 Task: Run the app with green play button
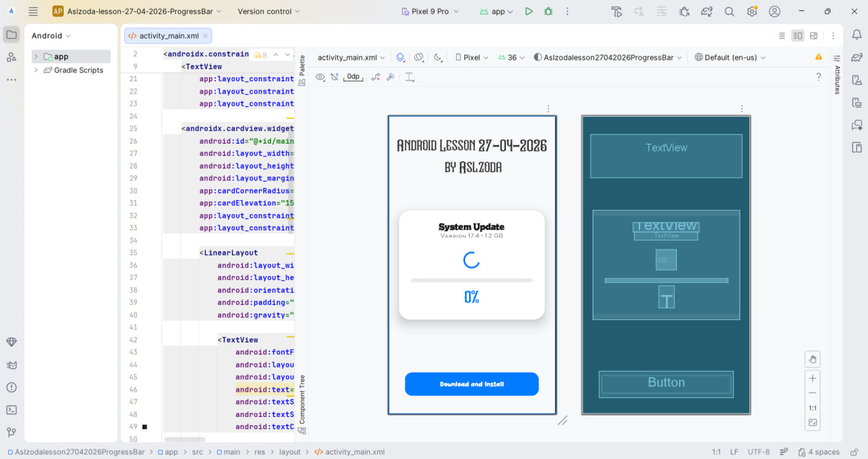(x=529, y=12)
